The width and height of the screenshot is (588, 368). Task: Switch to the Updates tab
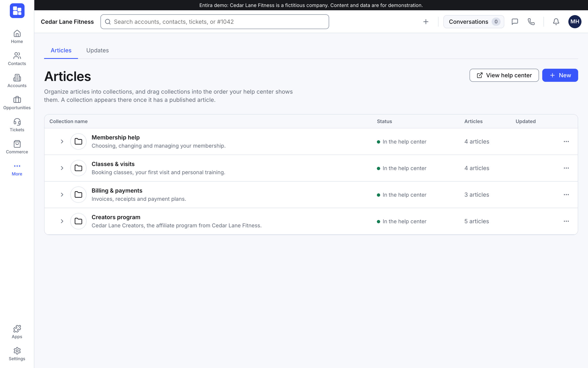click(x=97, y=50)
